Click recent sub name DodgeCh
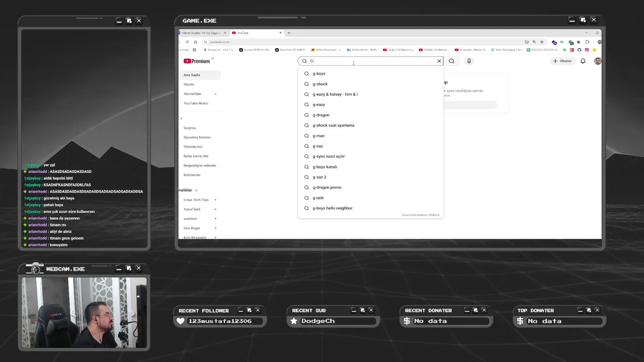This screenshot has height=362, width=644. coord(318,321)
